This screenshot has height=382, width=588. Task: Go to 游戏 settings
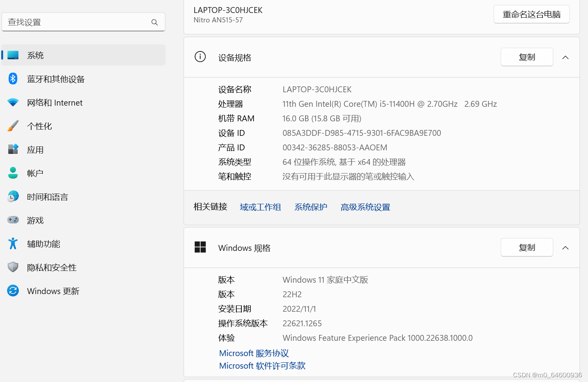pyautogui.click(x=84, y=220)
